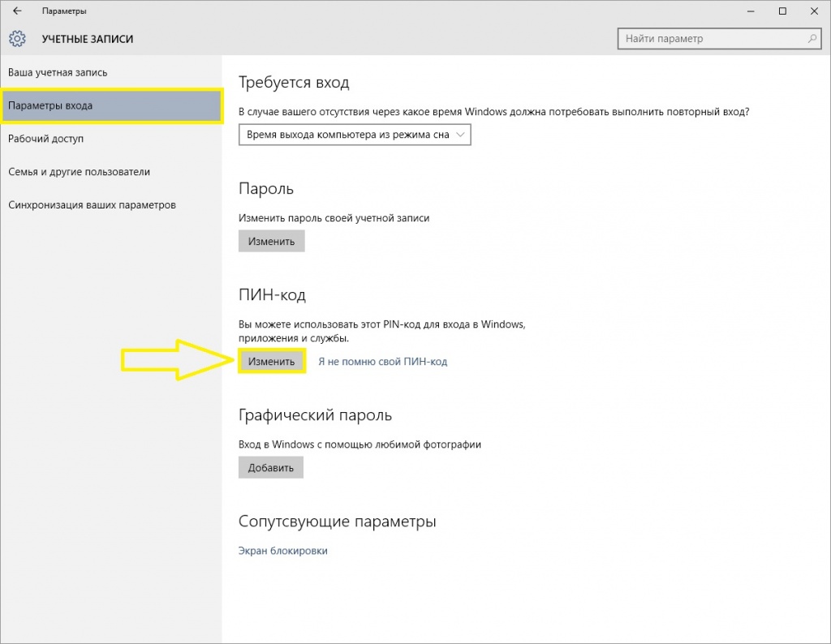Minimize the Параметры window
831x644 pixels.
pos(745,11)
